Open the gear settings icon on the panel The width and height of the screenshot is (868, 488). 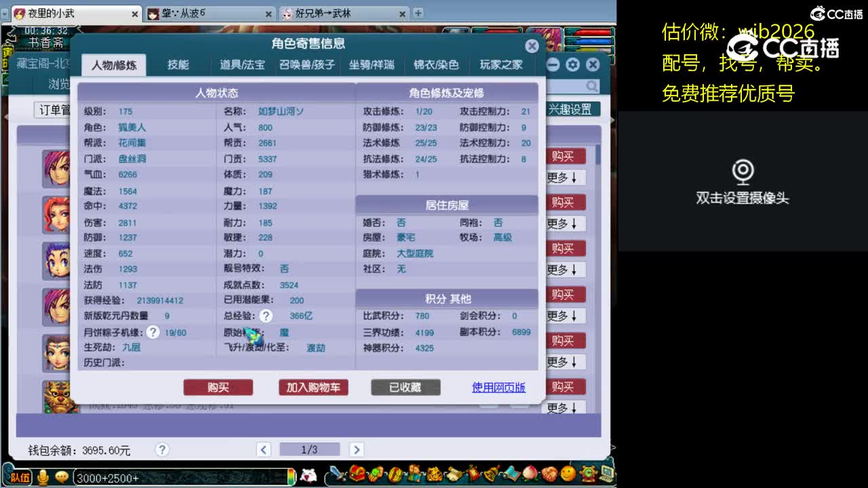(x=573, y=64)
